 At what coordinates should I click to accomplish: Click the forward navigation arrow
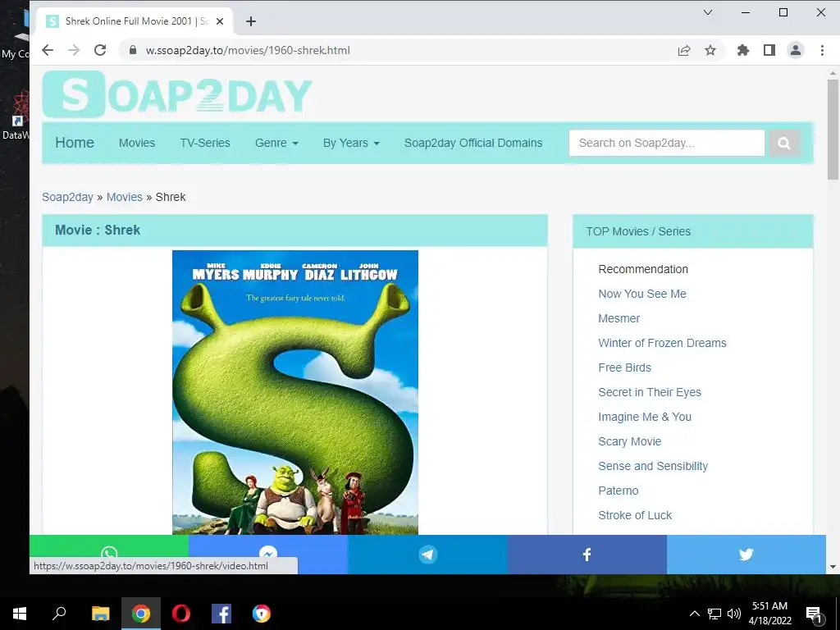click(74, 50)
